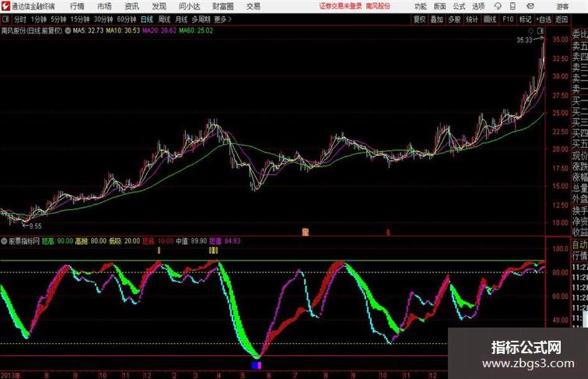Viewport: 588px width, 379px height.
Task: Open the 财富圈 menu
Action: (x=223, y=6)
